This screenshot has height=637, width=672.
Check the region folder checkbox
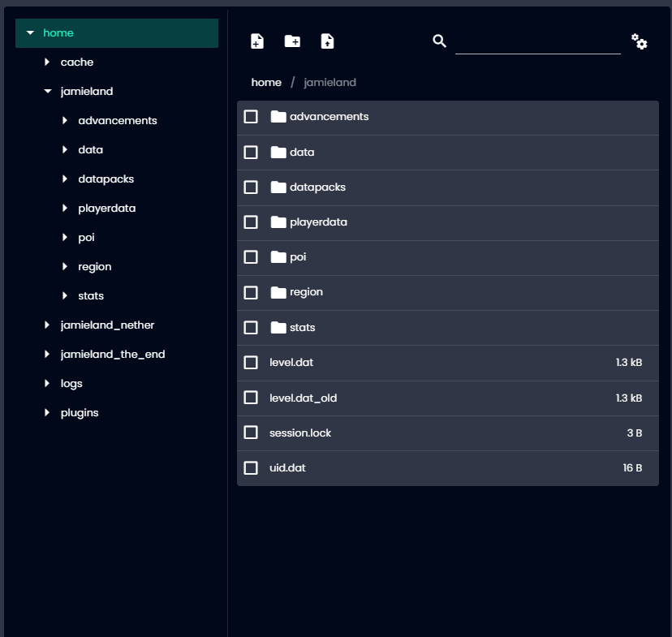pyautogui.click(x=251, y=293)
